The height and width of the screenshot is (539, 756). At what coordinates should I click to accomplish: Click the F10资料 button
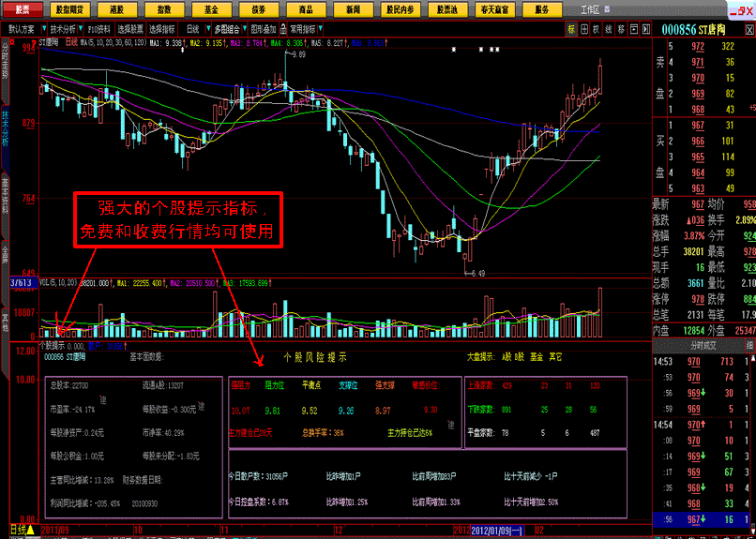coord(99,29)
